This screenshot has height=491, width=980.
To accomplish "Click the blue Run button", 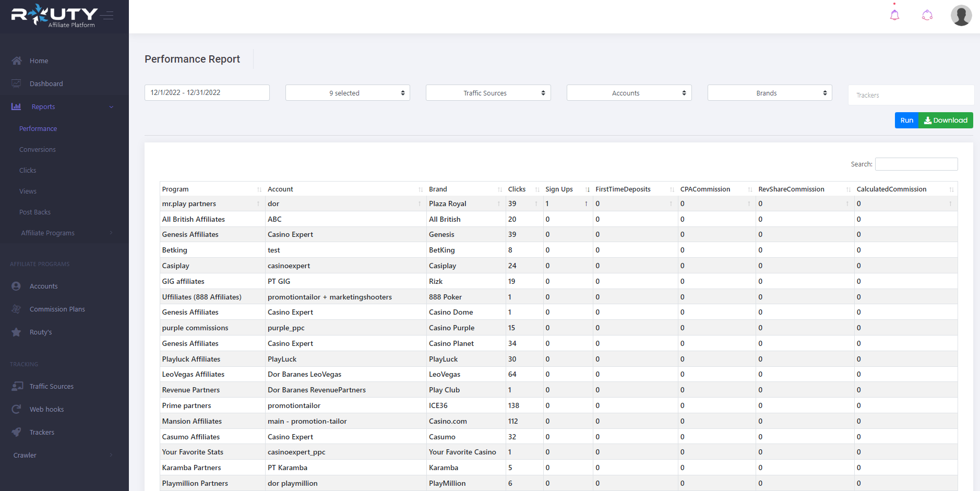I will pos(907,120).
